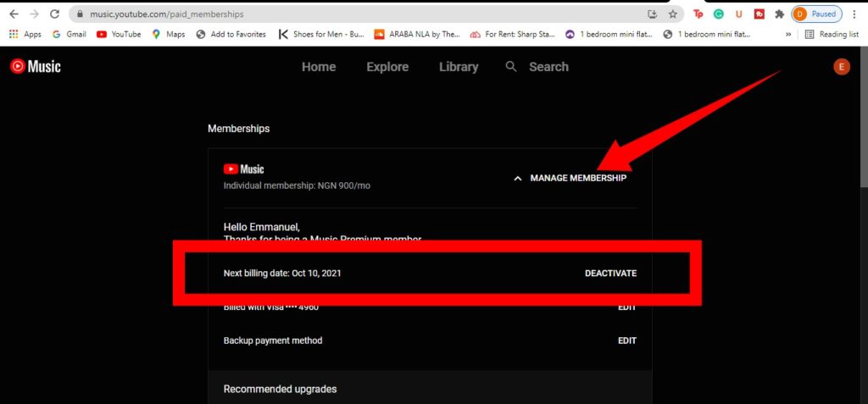Open Shoes for Men bookmark
The height and width of the screenshot is (404, 868).
tap(321, 35)
